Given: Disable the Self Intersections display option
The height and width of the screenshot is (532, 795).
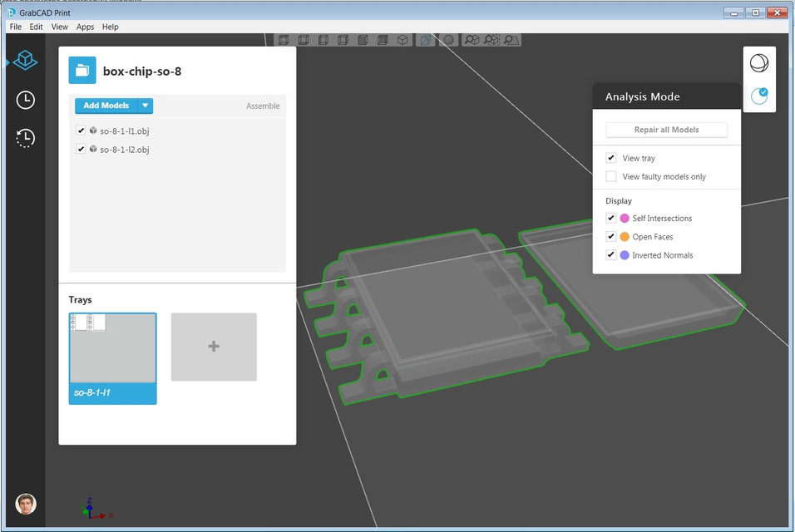Looking at the screenshot, I should (x=610, y=218).
